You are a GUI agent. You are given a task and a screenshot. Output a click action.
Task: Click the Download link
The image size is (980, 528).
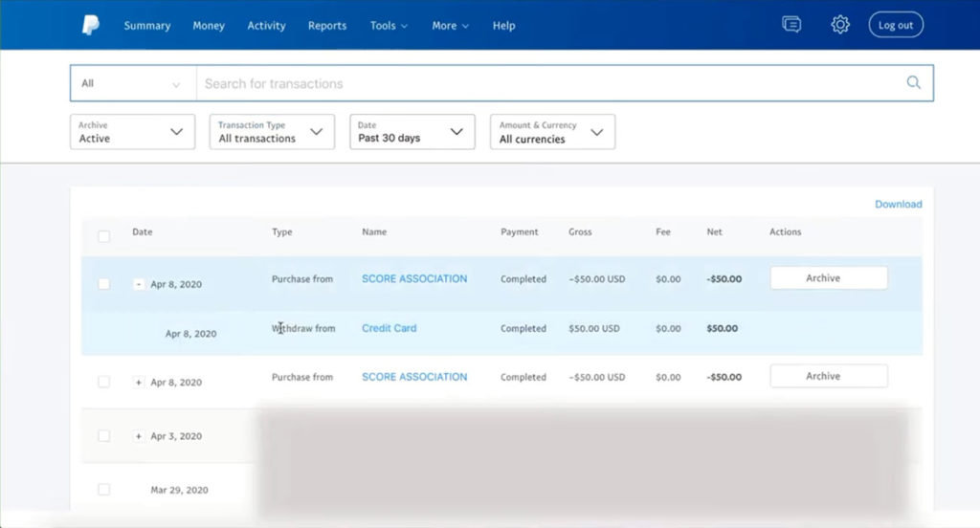[898, 204]
